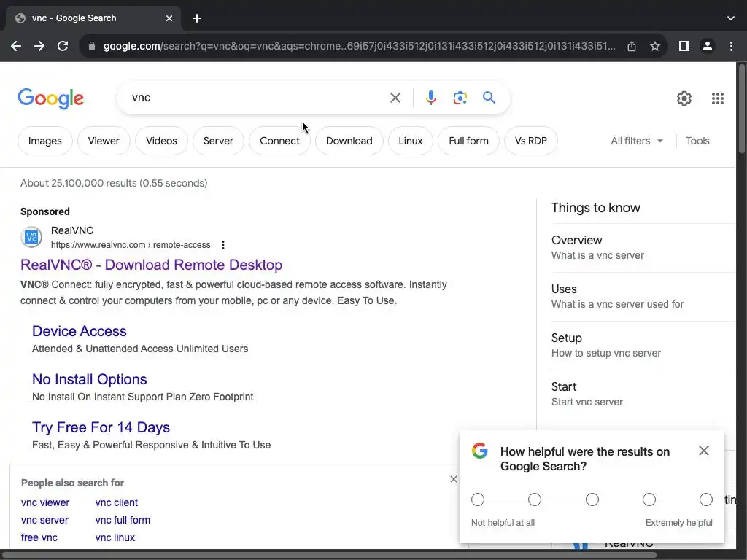Click the realvnc.com remote-access URL text

[131, 245]
